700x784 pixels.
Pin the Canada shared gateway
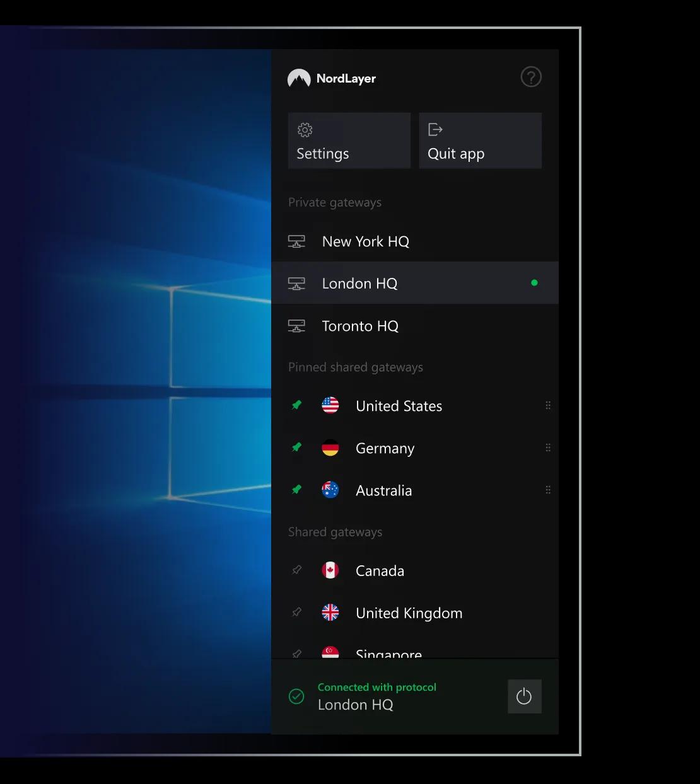pos(296,570)
